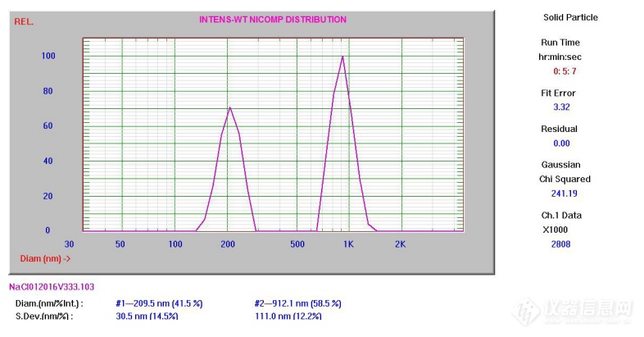Click the Solid Particle heading

tap(570, 17)
